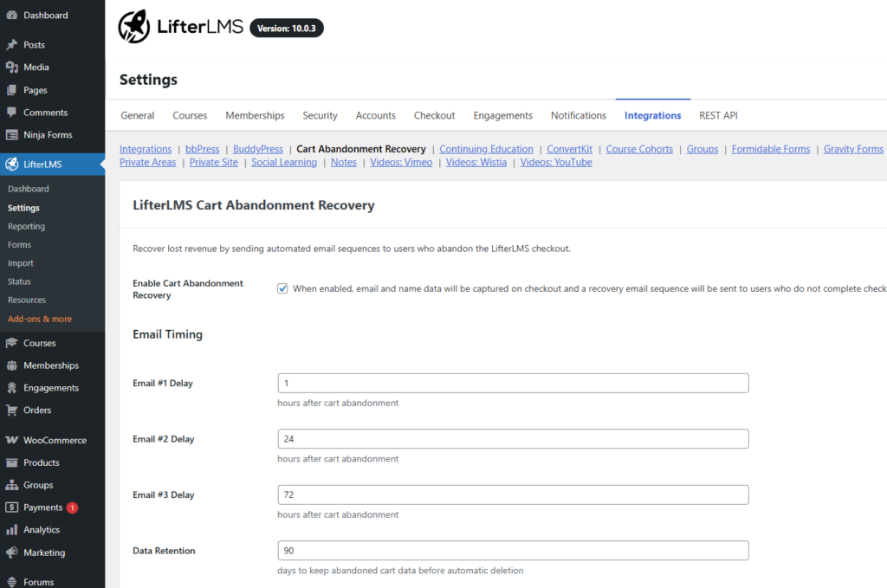Viewport: 887px width, 588px height.
Task: Click the Data Retention days field
Action: coord(513,551)
